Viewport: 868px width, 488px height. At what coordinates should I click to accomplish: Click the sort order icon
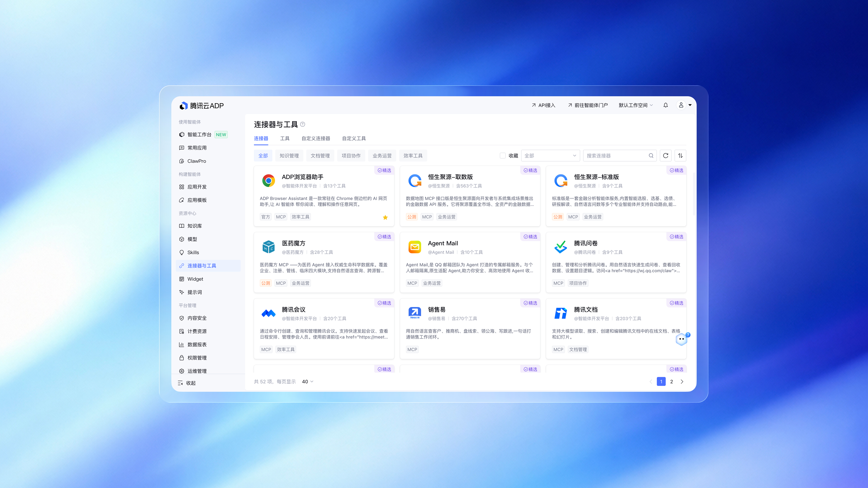[680, 156]
